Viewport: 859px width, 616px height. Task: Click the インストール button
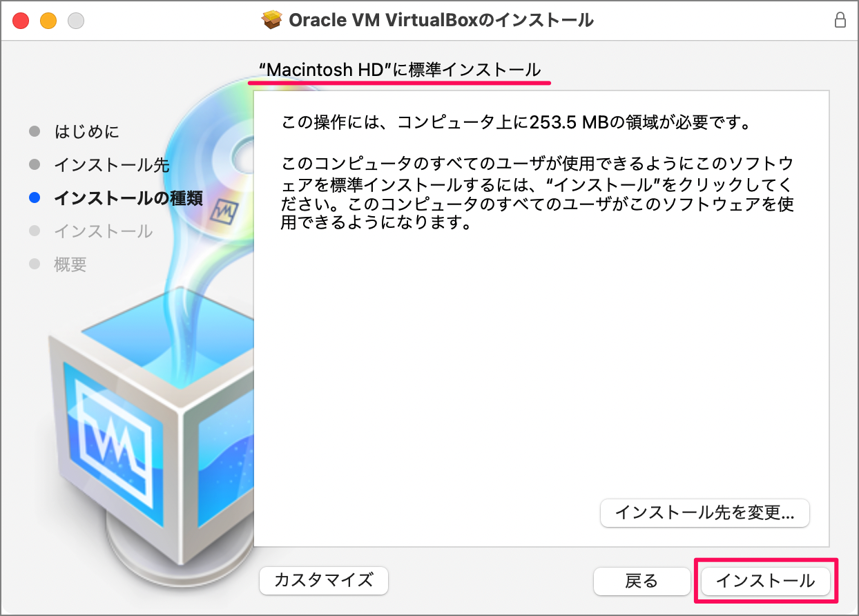765,581
